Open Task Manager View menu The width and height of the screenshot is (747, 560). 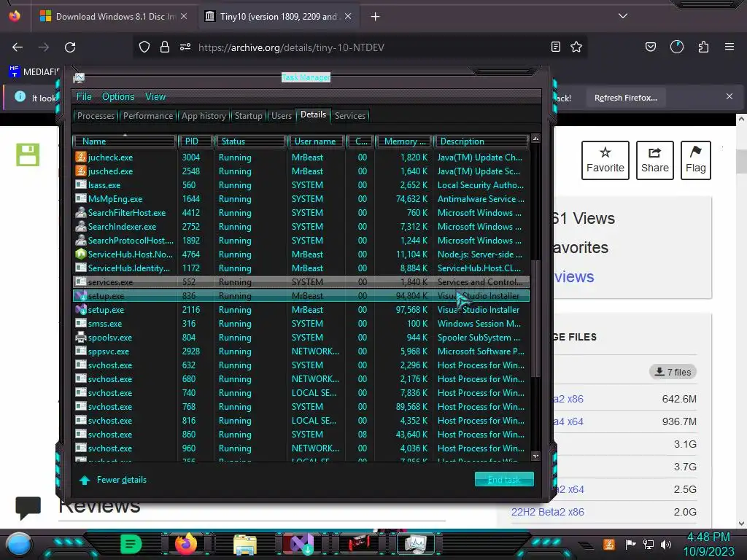(155, 97)
